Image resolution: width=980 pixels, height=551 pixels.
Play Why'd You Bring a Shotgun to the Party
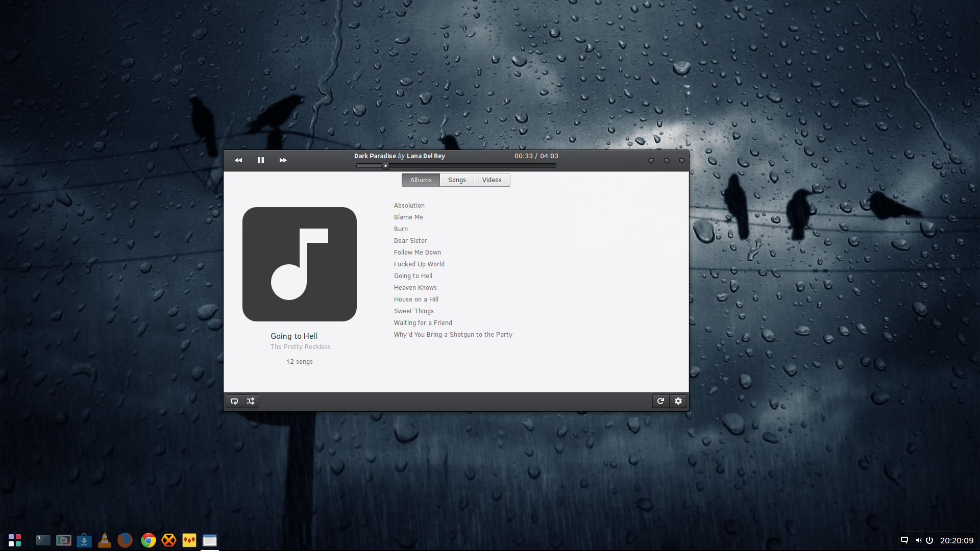(453, 335)
